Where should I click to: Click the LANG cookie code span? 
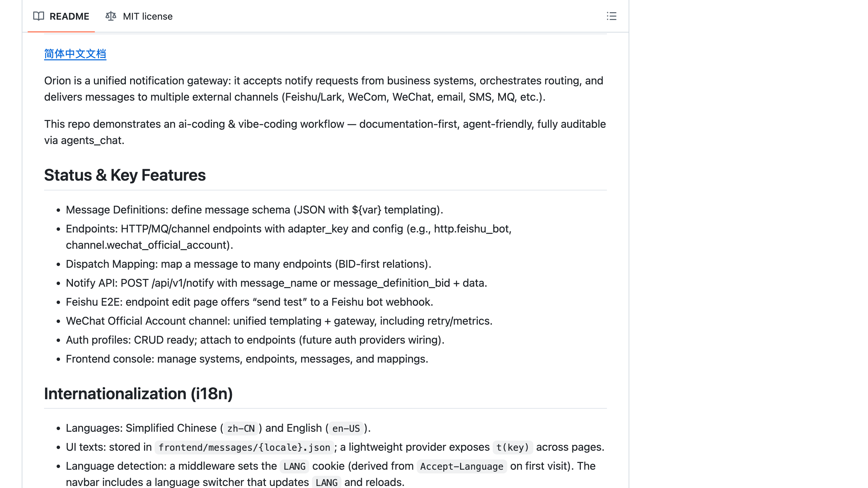294,466
